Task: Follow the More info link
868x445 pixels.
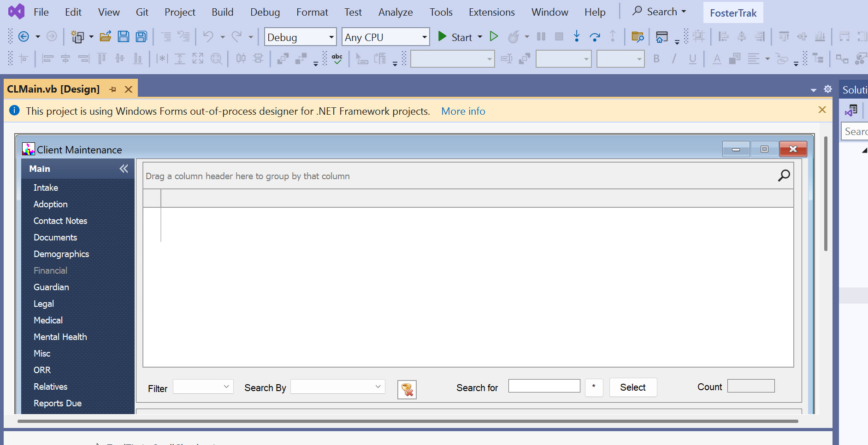Action: tap(463, 111)
